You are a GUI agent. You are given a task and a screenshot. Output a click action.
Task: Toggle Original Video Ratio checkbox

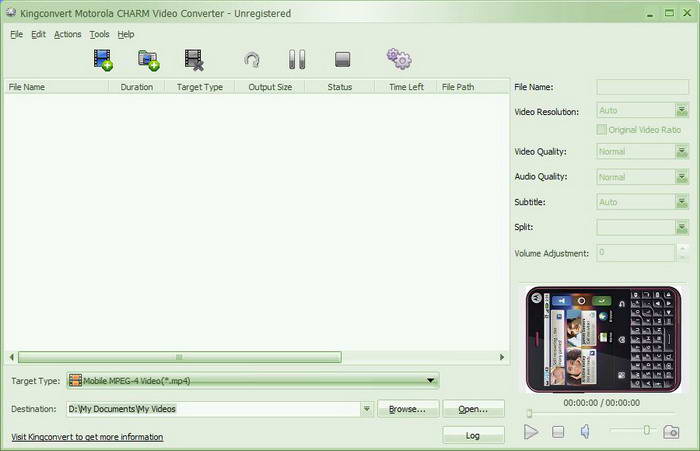point(601,129)
